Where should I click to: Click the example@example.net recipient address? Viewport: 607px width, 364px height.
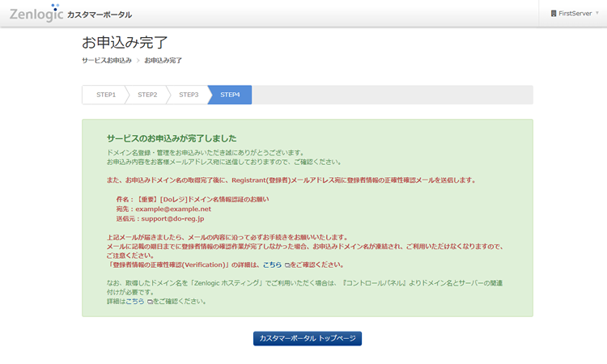(173, 210)
